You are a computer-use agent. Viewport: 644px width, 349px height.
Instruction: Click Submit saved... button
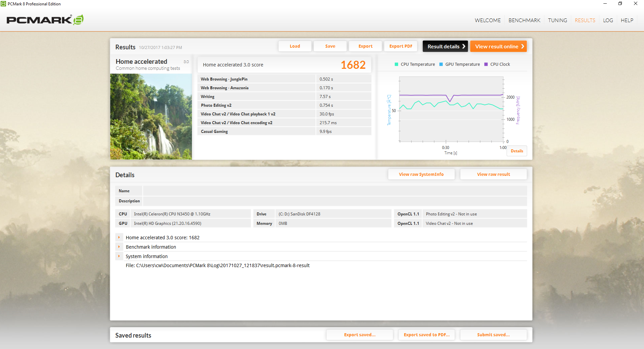point(493,335)
